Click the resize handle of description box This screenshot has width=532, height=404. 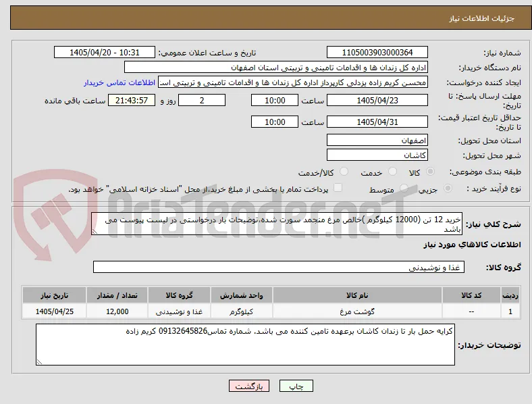95,232
